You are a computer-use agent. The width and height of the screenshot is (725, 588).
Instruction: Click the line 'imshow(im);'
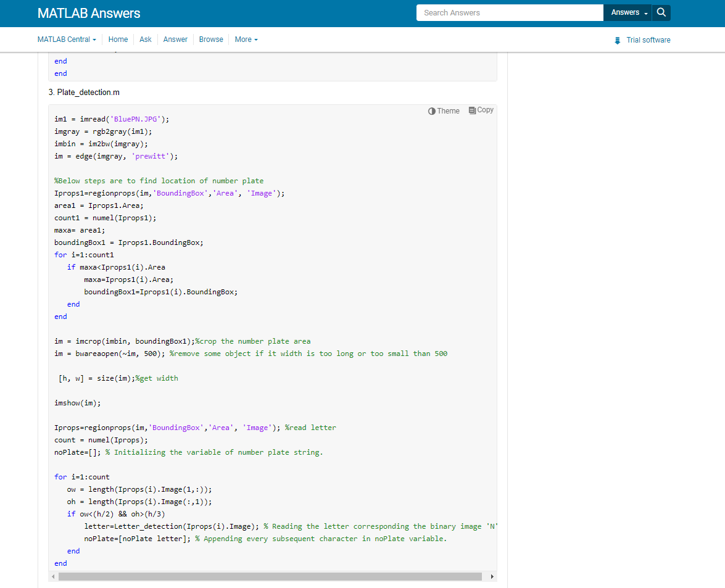tap(77, 403)
